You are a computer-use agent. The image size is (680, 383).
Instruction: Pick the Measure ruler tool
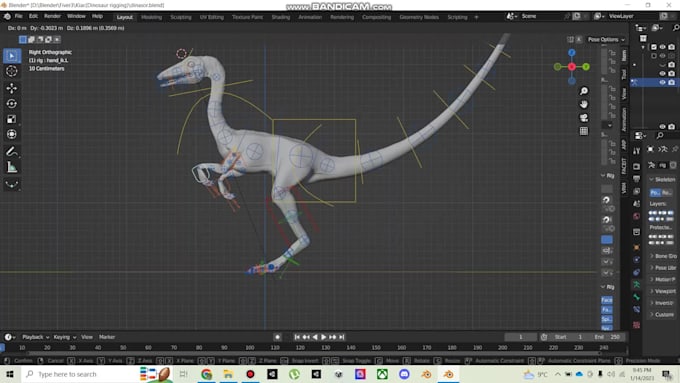(x=12, y=167)
